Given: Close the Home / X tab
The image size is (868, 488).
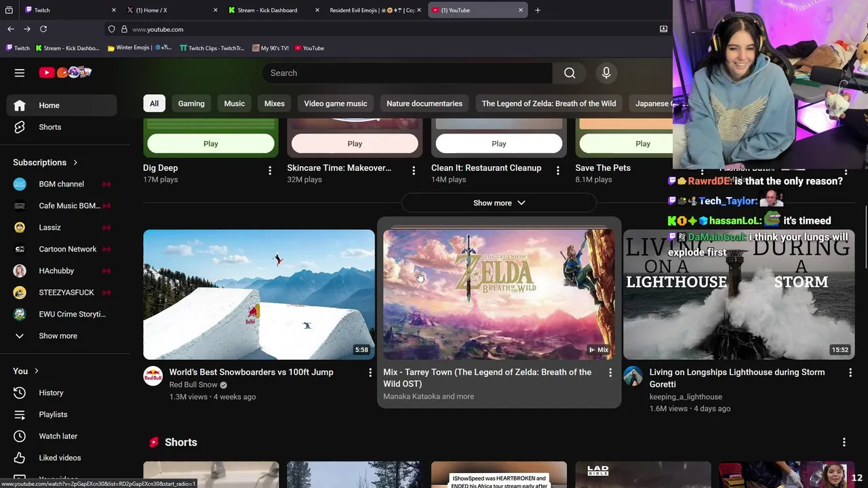Looking at the screenshot, I should (216, 10).
